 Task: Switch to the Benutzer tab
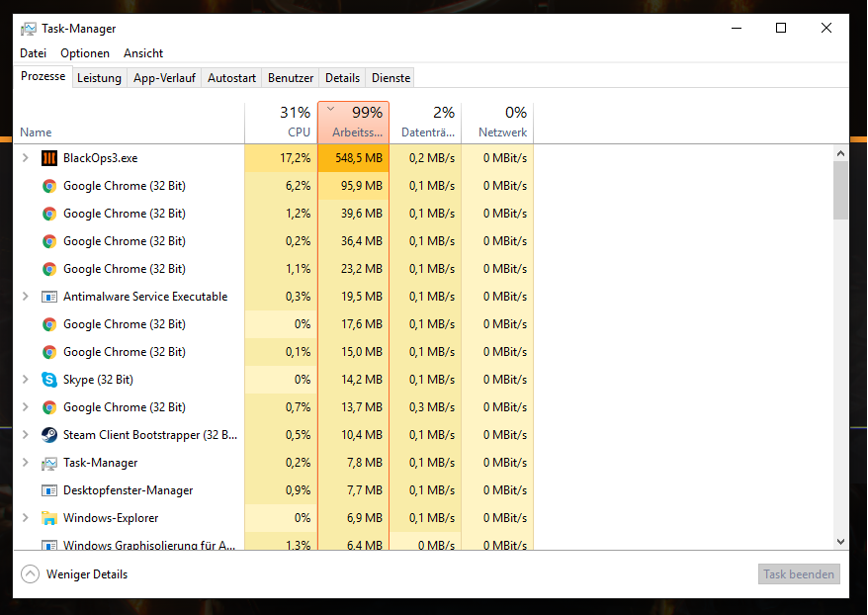click(x=291, y=78)
